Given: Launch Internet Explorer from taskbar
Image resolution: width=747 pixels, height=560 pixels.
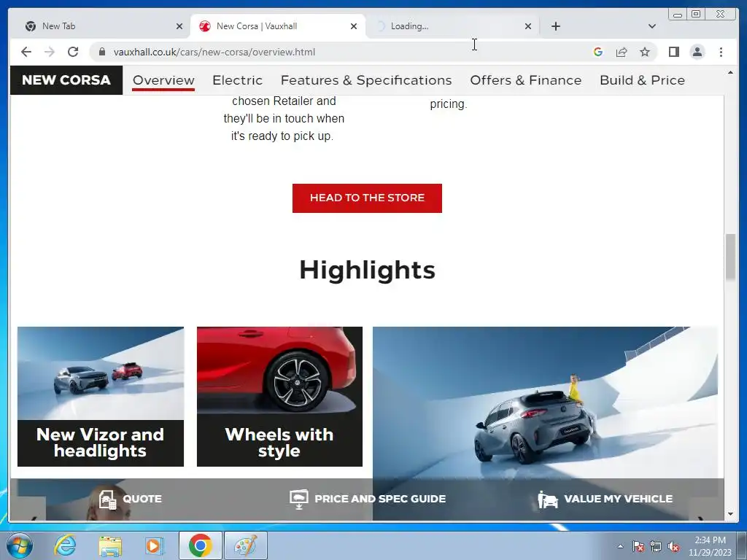Looking at the screenshot, I should coord(65,545).
